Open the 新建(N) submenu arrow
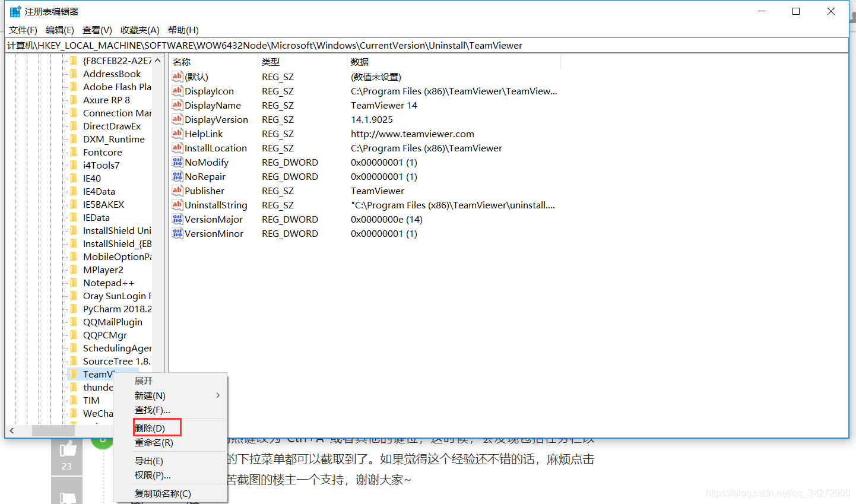This screenshot has height=504, width=856. click(x=218, y=395)
